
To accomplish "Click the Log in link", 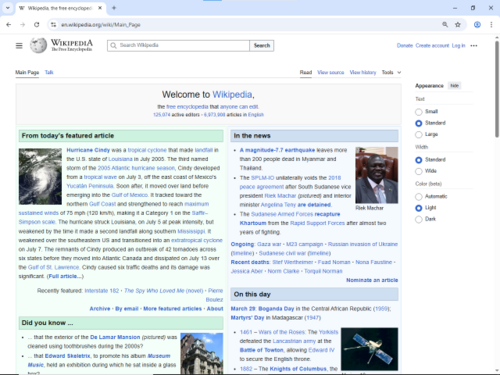I will [458, 46].
